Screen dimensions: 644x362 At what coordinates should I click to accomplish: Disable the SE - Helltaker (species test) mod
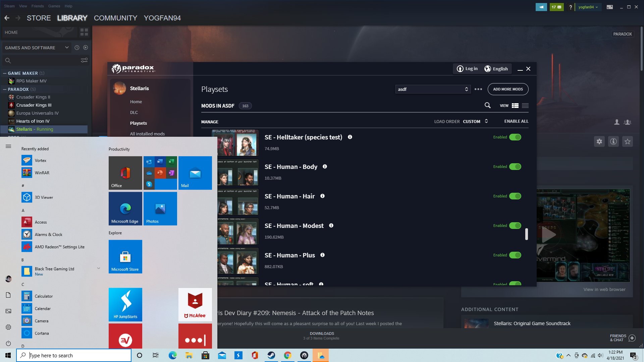[x=515, y=137]
